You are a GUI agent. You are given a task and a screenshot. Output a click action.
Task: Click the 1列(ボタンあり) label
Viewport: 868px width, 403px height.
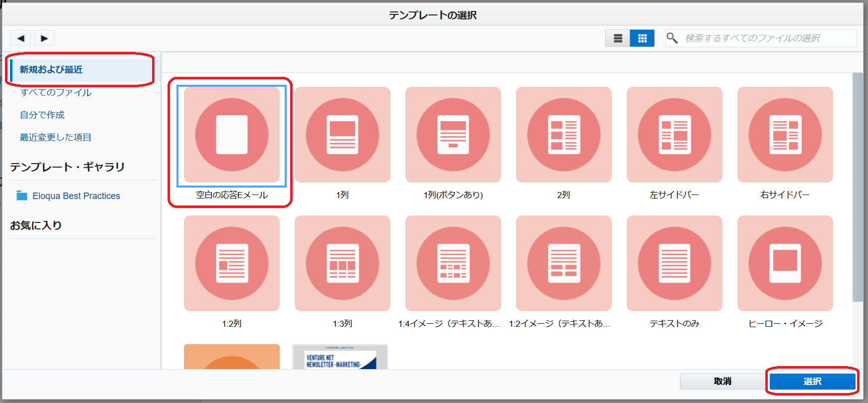point(453,195)
